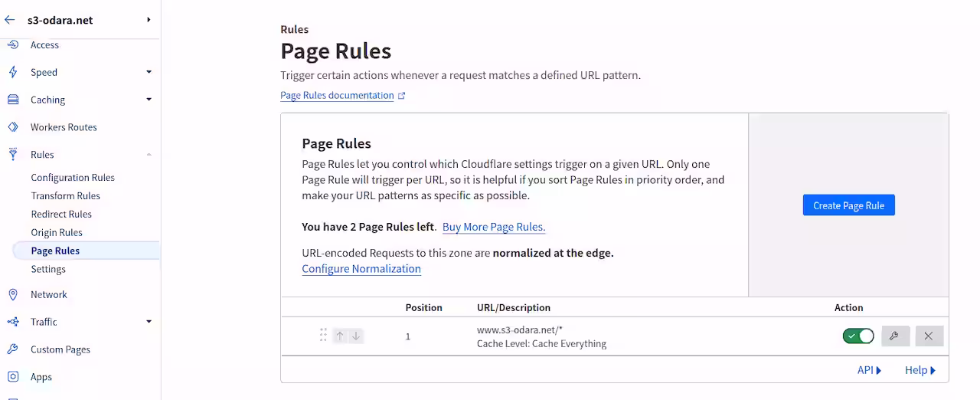
Task: Select Origin Rules in sidebar
Action: coord(57,232)
